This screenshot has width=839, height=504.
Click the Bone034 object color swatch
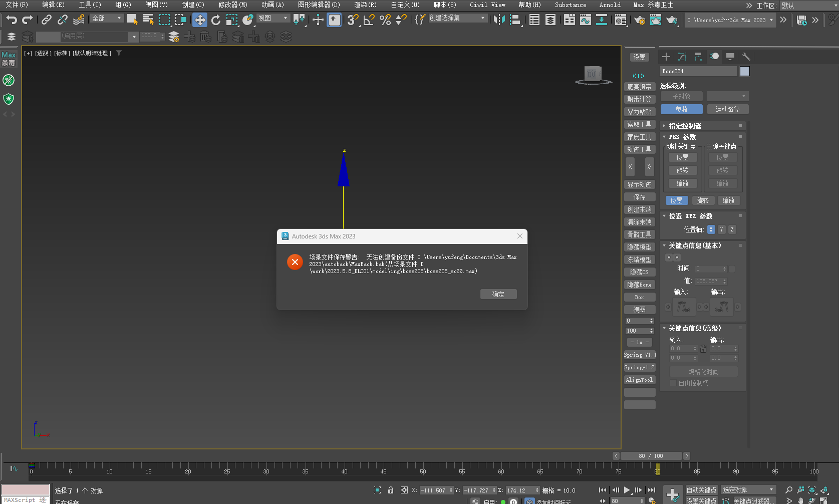(x=745, y=71)
